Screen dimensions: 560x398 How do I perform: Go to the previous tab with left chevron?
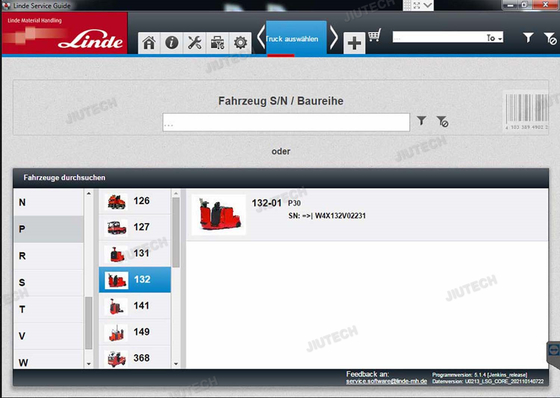pos(261,37)
